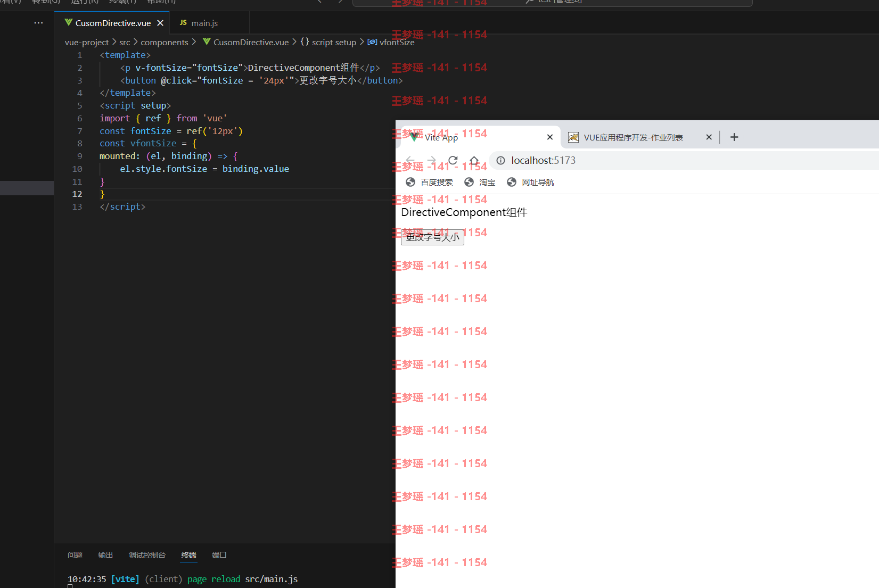Click the Vue icon in the breadcrumb
This screenshot has width=879, height=588.
pyautogui.click(x=207, y=42)
